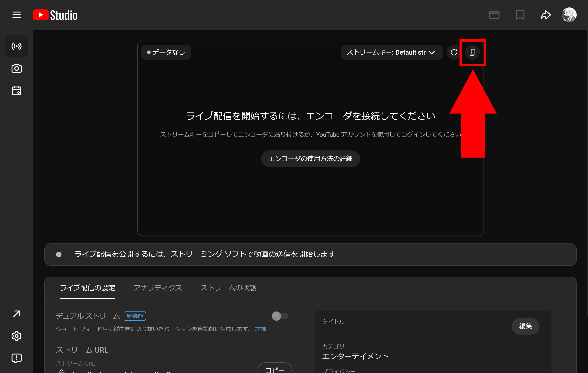This screenshot has width=588, height=373.
Task: Switch to ライブ配信の設定 tab
Action: (87, 288)
